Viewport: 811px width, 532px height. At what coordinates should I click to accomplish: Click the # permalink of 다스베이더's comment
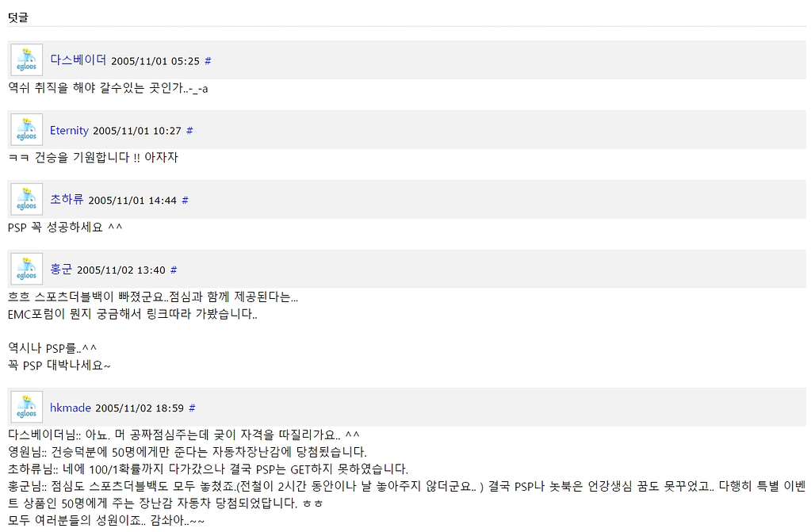(208, 61)
